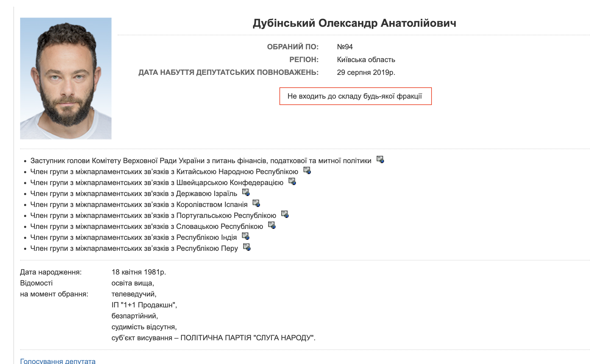Select the Республікою Перу membership line

tap(134, 248)
